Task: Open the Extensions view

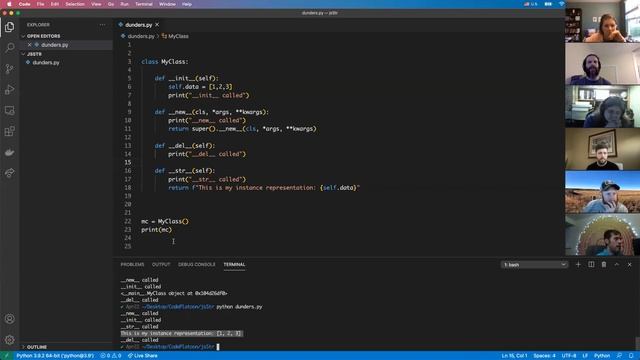Action: pos(9,131)
